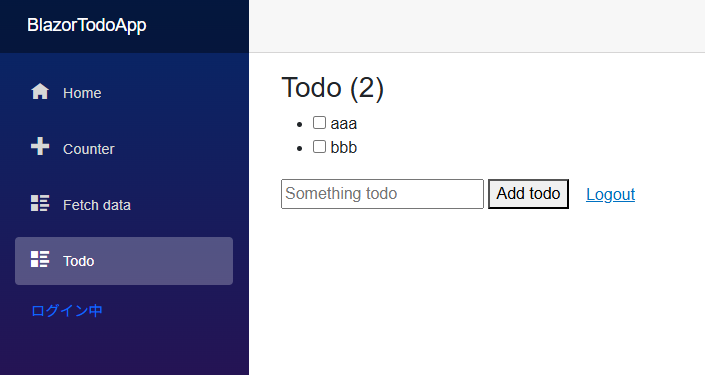
Task: Check the bbb todo checkbox
Action: click(x=319, y=147)
